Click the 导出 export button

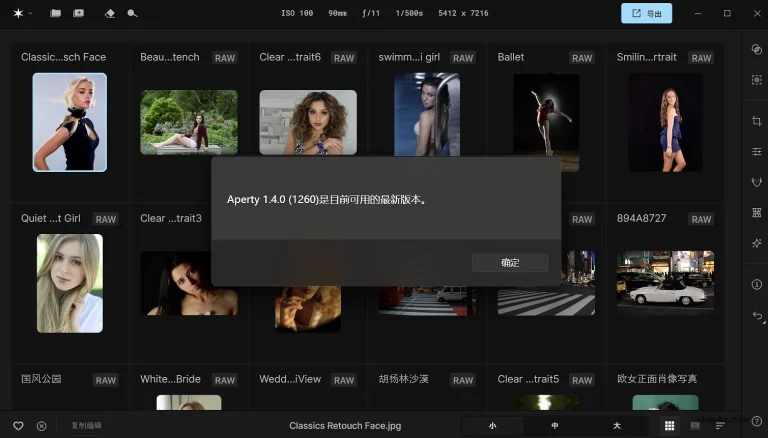pos(646,14)
